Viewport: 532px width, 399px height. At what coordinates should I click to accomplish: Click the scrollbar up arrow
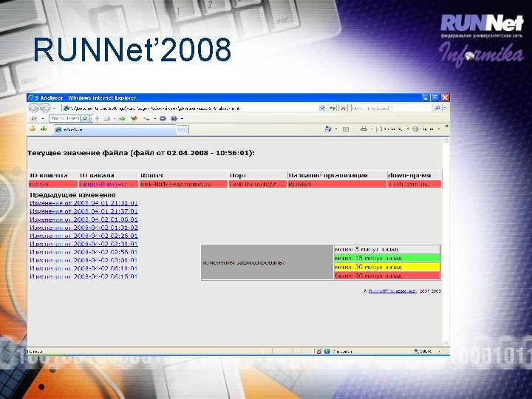click(446, 140)
